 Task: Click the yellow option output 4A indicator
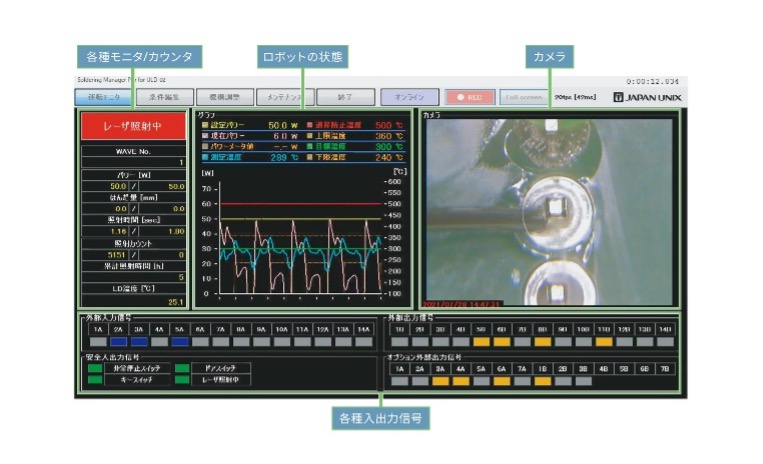pos(461,381)
